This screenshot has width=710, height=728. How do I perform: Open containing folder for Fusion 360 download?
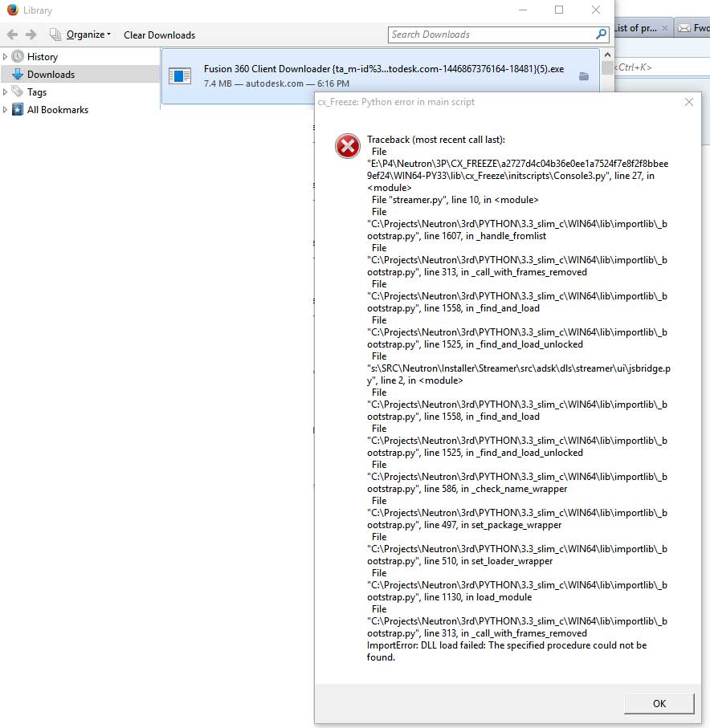pos(584,76)
